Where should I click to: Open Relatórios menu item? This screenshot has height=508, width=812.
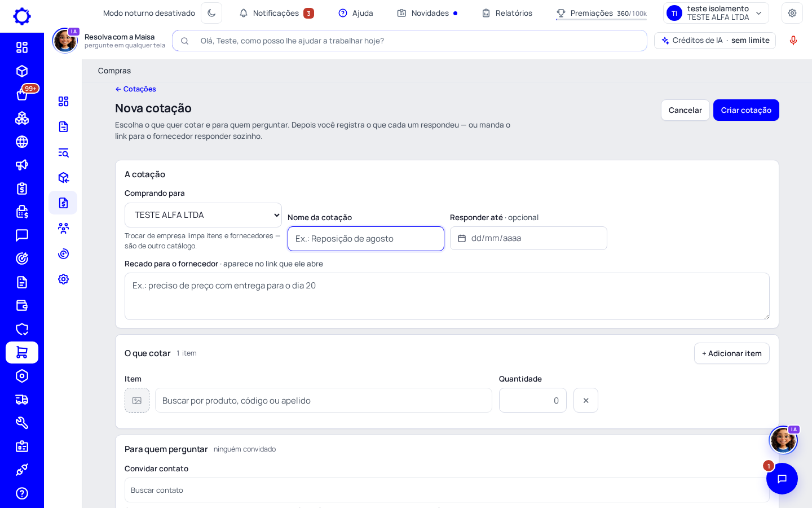(x=507, y=13)
